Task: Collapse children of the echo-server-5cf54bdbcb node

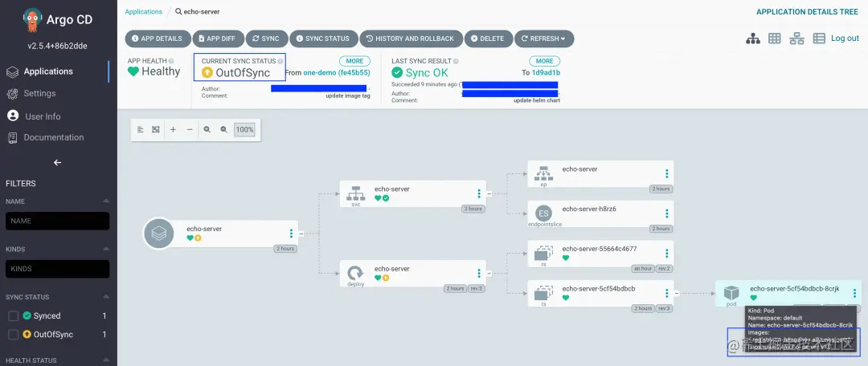Action: [x=677, y=293]
